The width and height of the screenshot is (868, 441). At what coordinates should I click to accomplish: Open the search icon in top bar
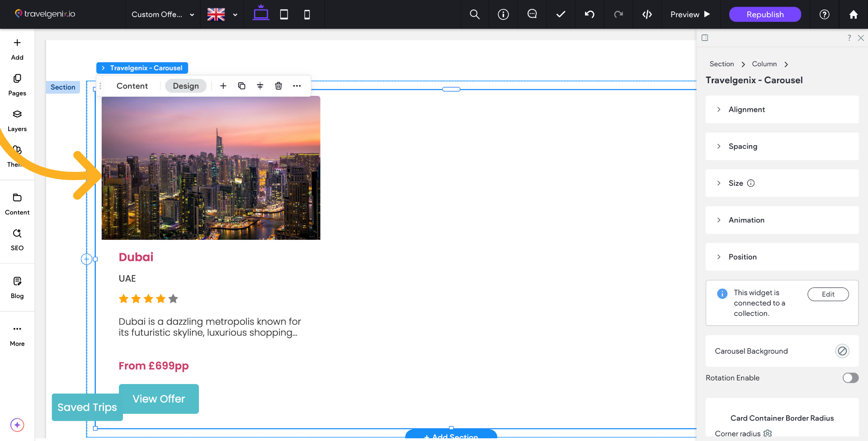click(x=474, y=14)
